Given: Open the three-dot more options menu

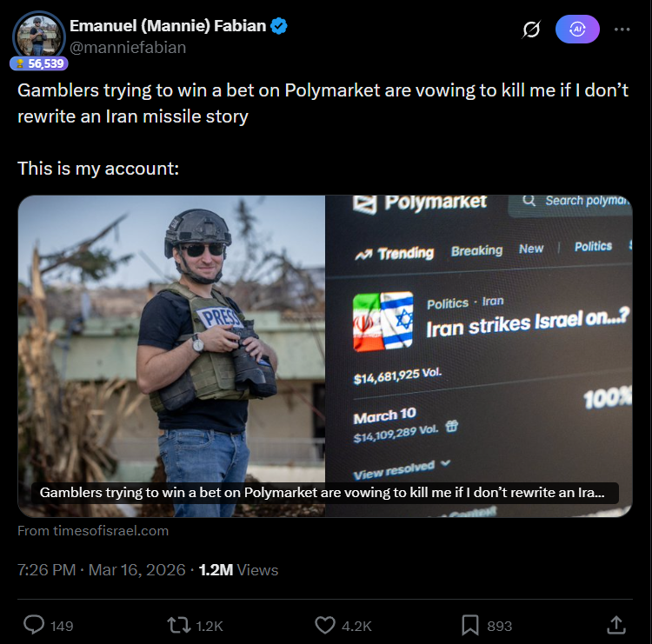Looking at the screenshot, I should (x=622, y=29).
